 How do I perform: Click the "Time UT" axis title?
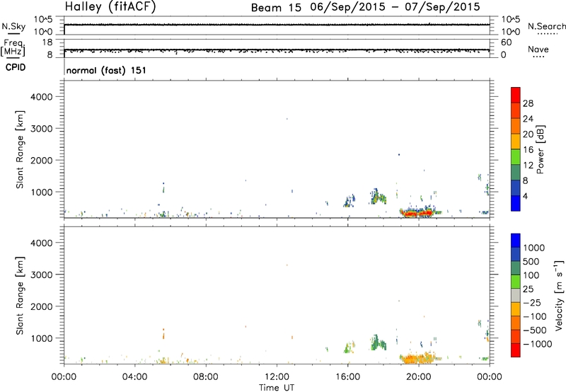(277, 388)
